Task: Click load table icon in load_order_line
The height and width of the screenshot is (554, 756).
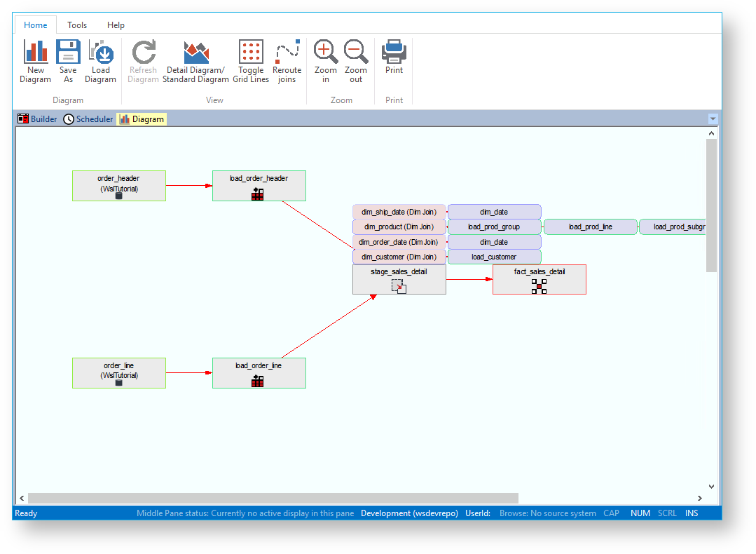Action: (x=258, y=381)
